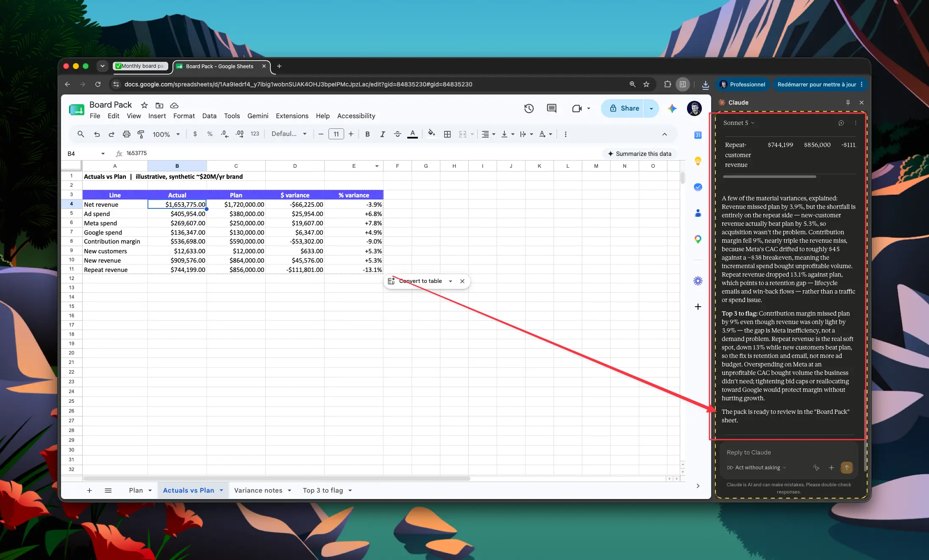Add a new sheet
The height and width of the screenshot is (560, 929).
coord(89,490)
